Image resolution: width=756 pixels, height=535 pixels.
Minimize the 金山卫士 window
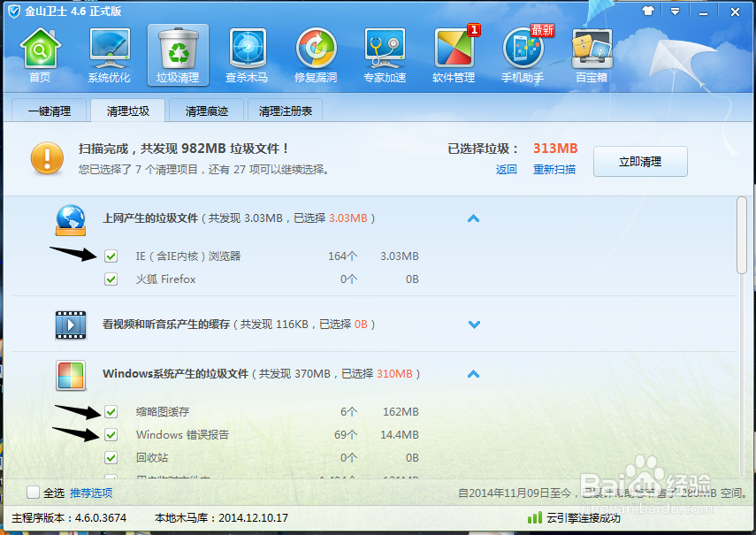click(704, 12)
